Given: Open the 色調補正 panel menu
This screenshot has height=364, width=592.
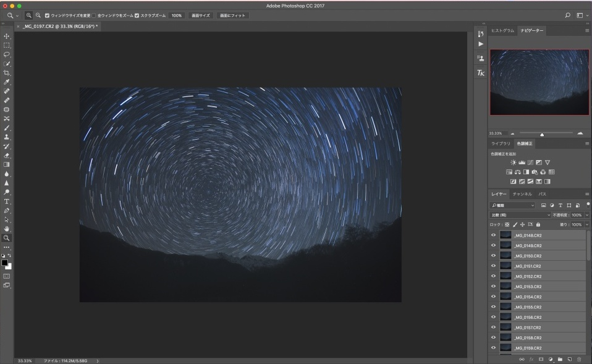Looking at the screenshot, I should [x=587, y=143].
